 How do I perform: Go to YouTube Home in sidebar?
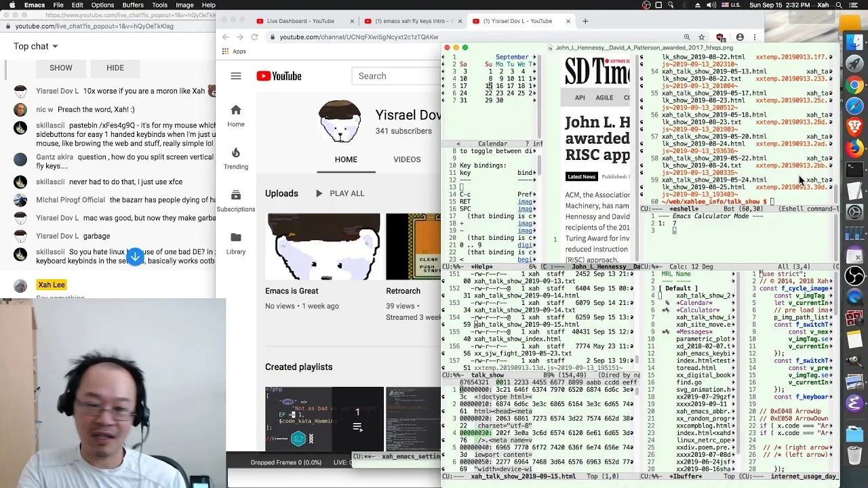click(236, 115)
